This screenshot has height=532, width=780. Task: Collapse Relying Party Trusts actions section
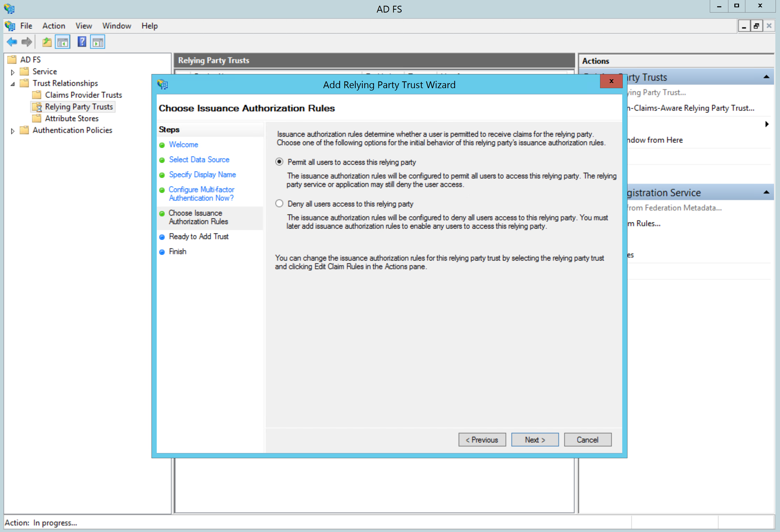click(766, 77)
